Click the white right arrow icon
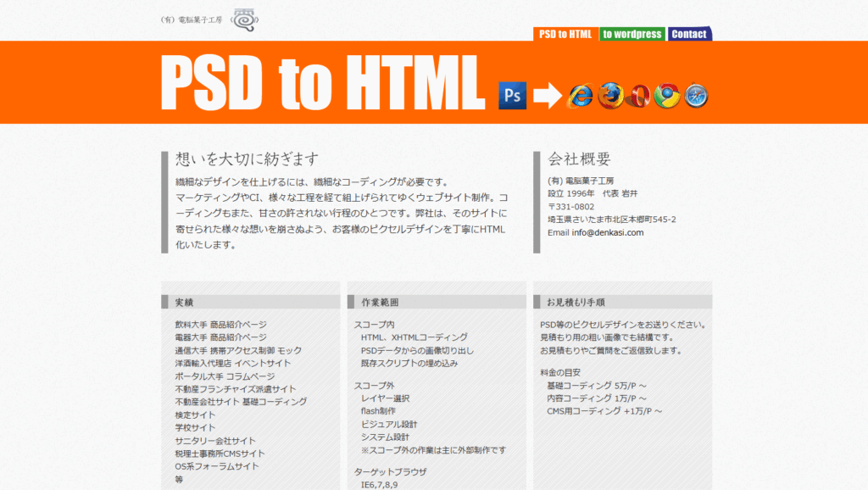This screenshot has width=868, height=490. pos(548,95)
